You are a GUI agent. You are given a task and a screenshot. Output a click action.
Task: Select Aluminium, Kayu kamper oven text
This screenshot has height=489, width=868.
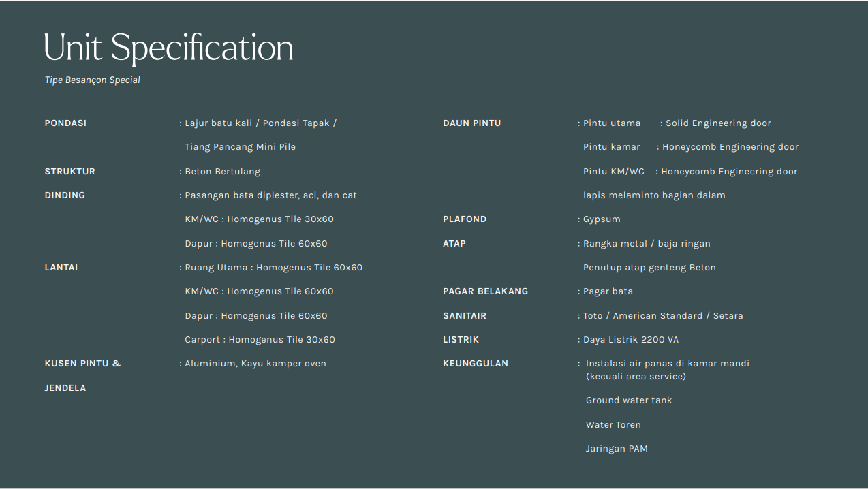(255, 364)
